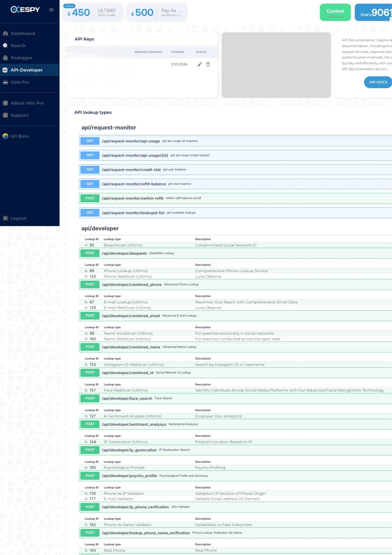Expand the POST combined_name endpoint
392x555 pixels.
pyautogui.click(x=235, y=347)
